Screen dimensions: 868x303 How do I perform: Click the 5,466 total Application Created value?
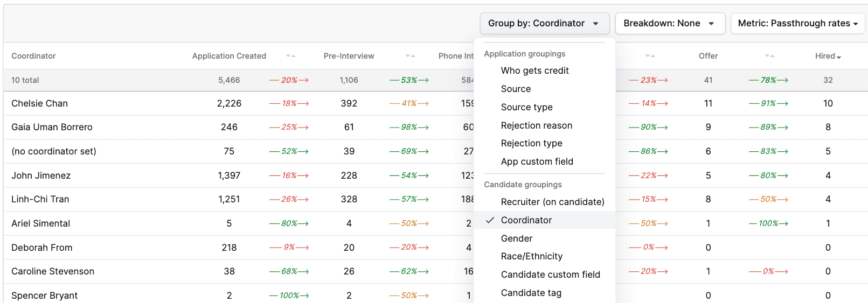229,80
